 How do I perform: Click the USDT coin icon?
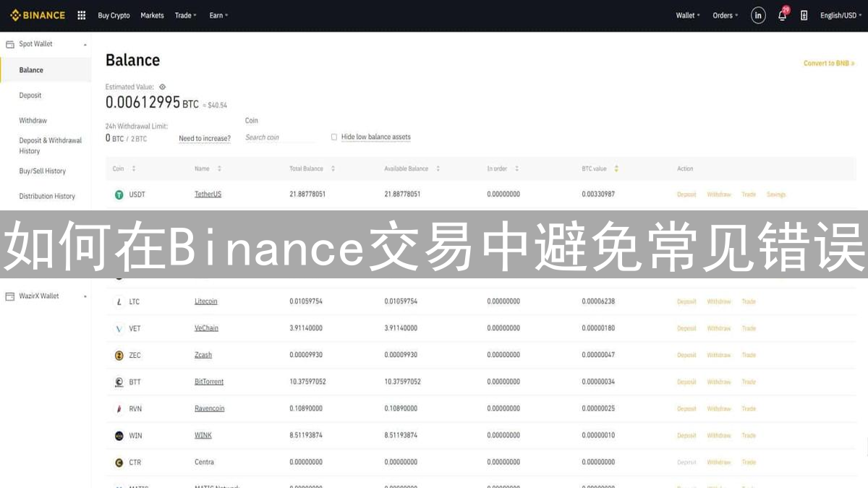(119, 194)
